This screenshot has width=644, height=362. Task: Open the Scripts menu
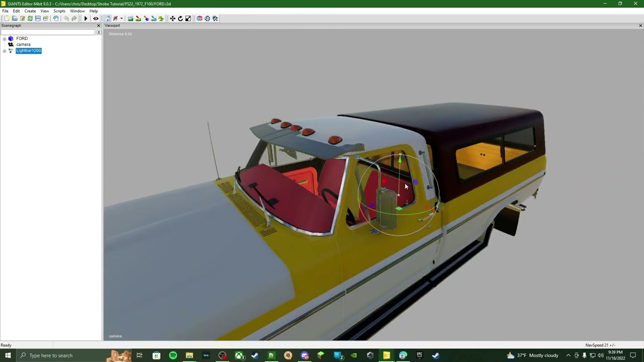click(x=59, y=11)
